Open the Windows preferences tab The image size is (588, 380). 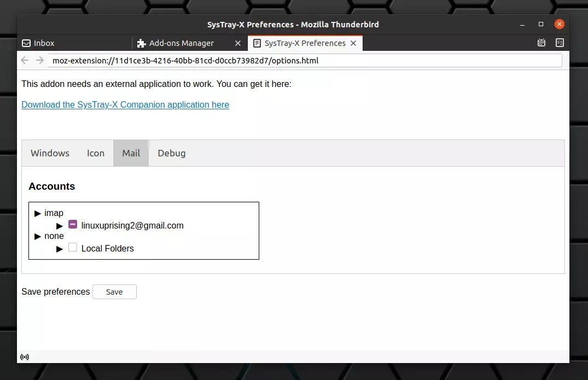pyautogui.click(x=50, y=153)
